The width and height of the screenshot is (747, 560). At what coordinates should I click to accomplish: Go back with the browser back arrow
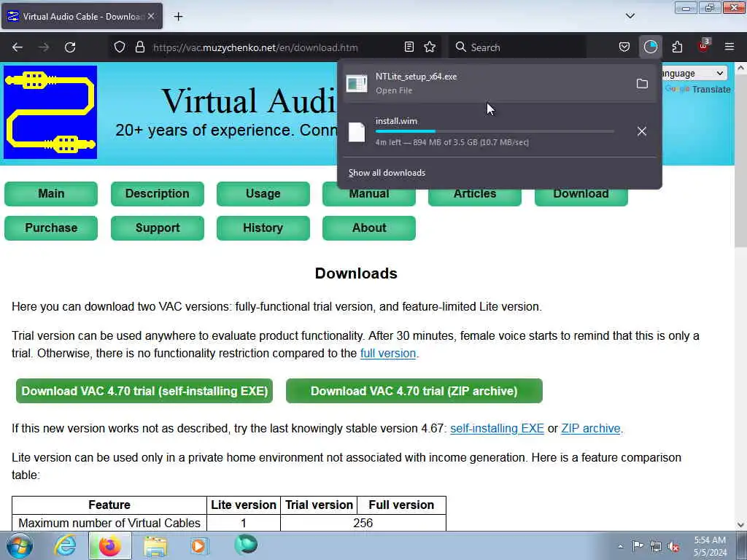pyautogui.click(x=18, y=47)
